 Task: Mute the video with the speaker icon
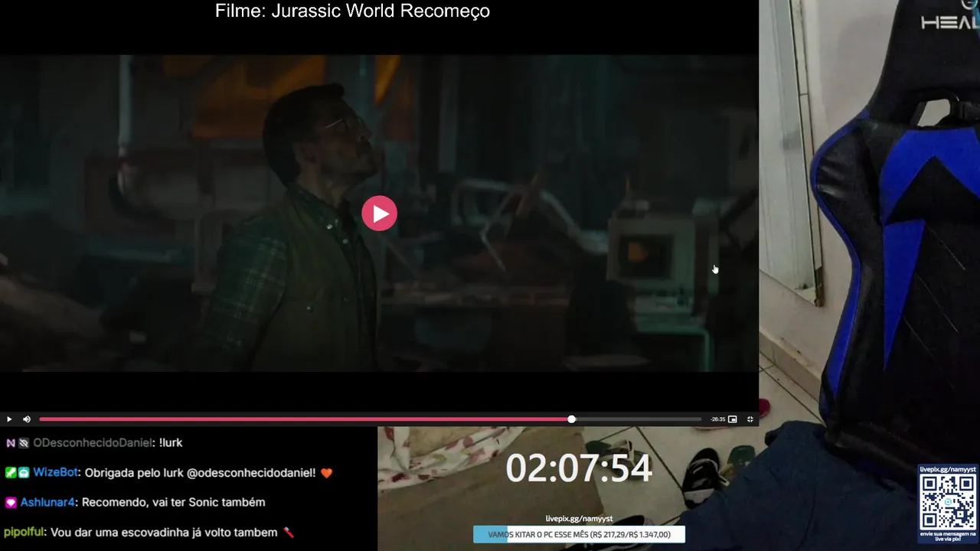tap(27, 419)
